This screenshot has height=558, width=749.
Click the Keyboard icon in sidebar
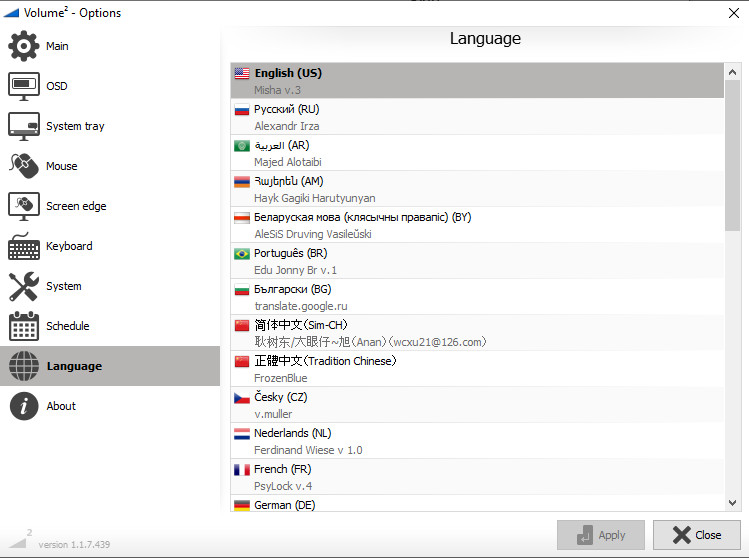pyautogui.click(x=24, y=246)
